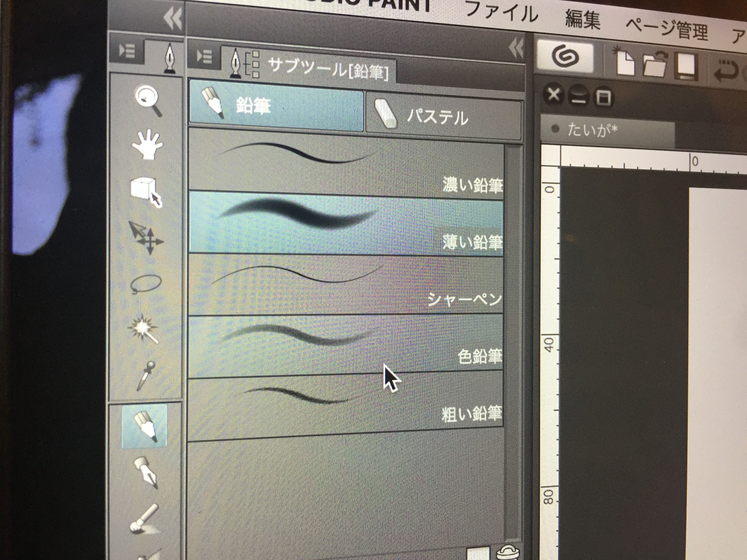Maximize the document window
The height and width of the screenshot is (560, 747).
[604, 98]
